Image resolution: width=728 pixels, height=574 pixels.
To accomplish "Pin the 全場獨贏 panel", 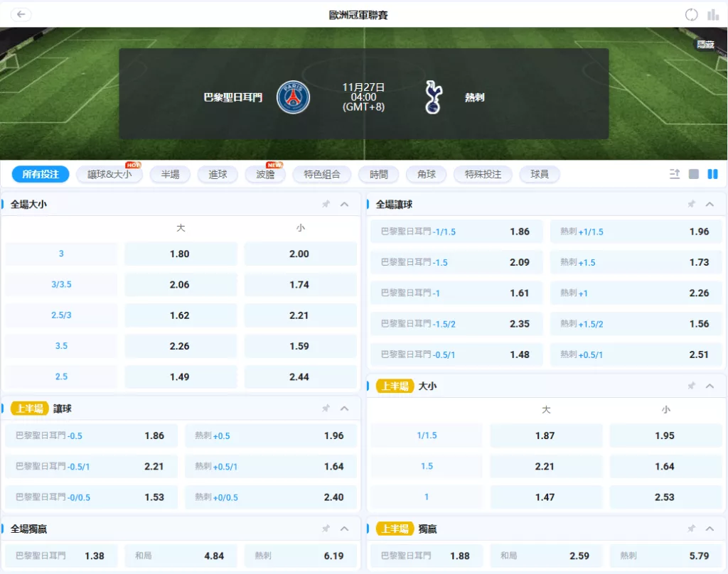I will coord(326,529).
